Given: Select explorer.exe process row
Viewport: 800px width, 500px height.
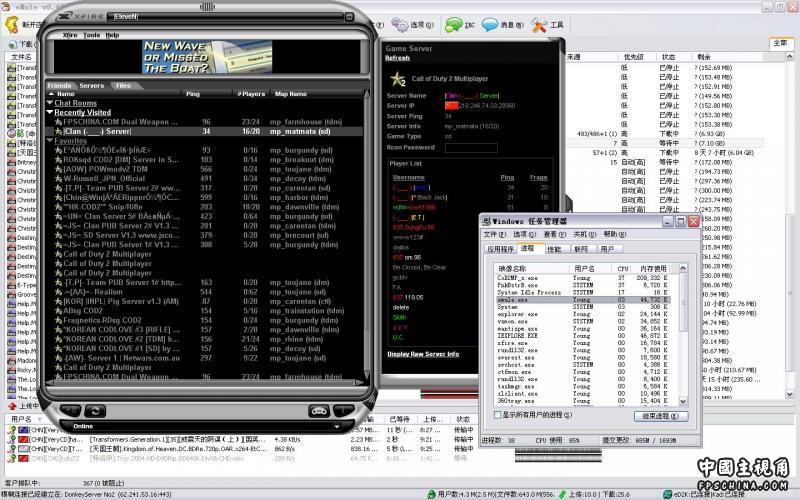Looking at the screenshot, I should pos(583,314).
